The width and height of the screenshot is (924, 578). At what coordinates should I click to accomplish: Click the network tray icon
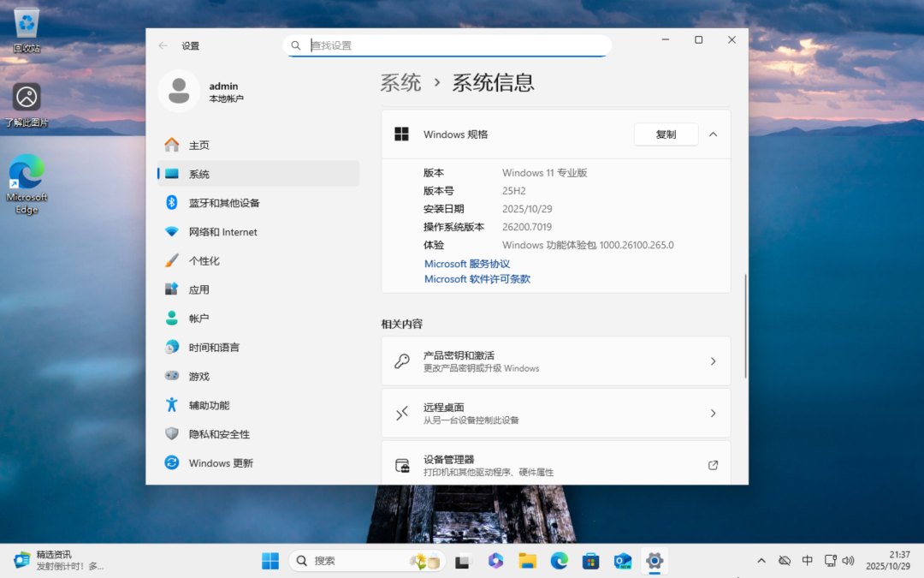coord(830,560)
